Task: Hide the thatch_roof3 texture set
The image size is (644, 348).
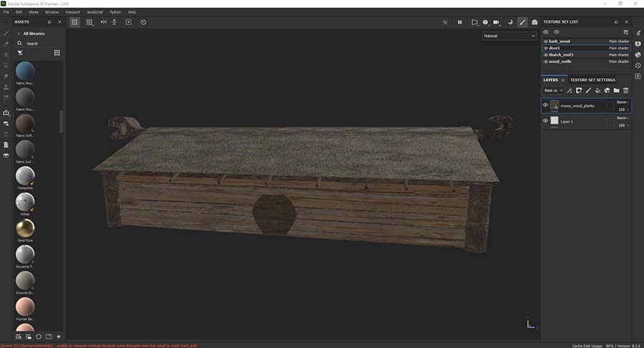Action: [545, 54]
